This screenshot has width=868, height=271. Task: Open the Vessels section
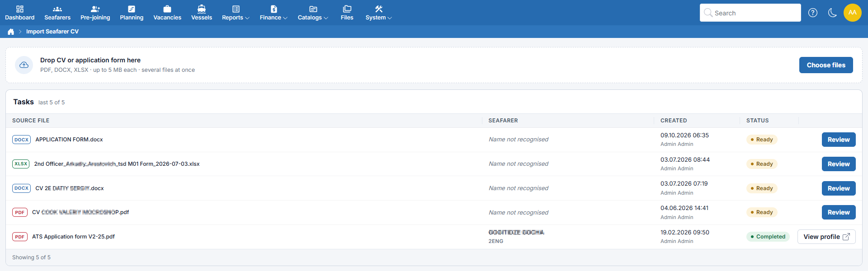202,13
